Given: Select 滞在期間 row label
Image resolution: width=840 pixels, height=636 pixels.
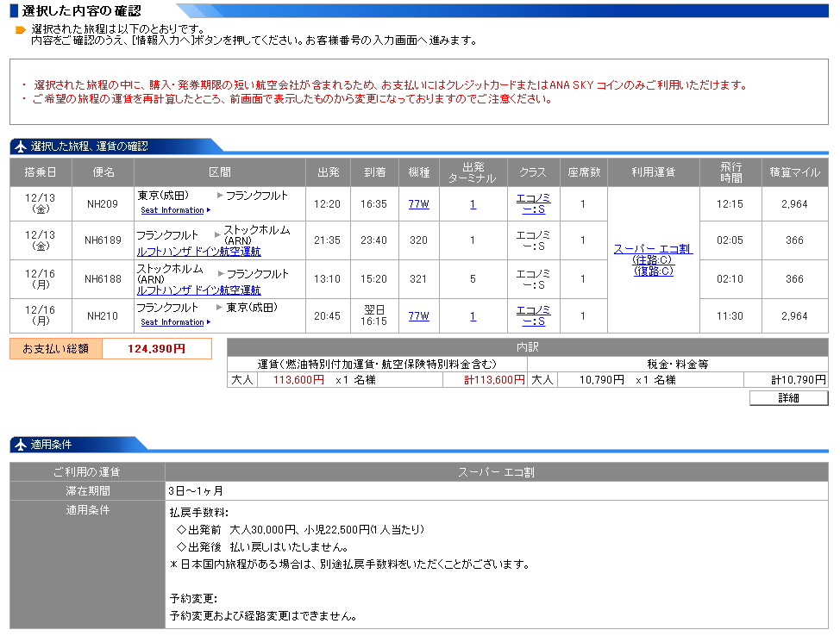Looking at the screenshot, I should click(87, 491).
